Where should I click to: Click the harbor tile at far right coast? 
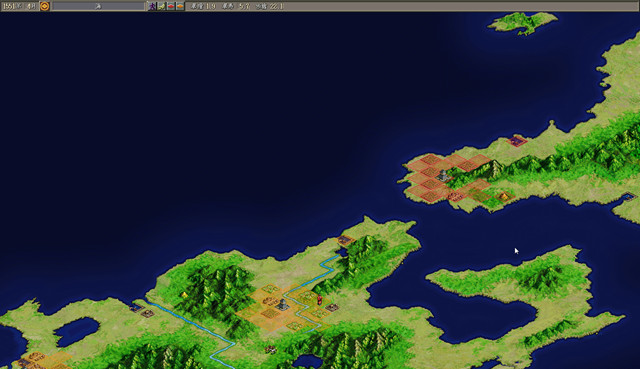point(627,197)
